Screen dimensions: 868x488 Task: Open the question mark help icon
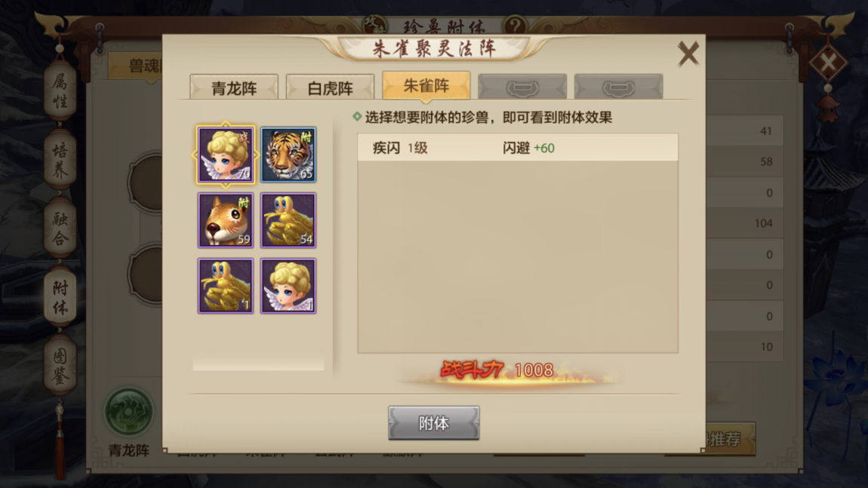pyautogui.click(x=515, y=26)
